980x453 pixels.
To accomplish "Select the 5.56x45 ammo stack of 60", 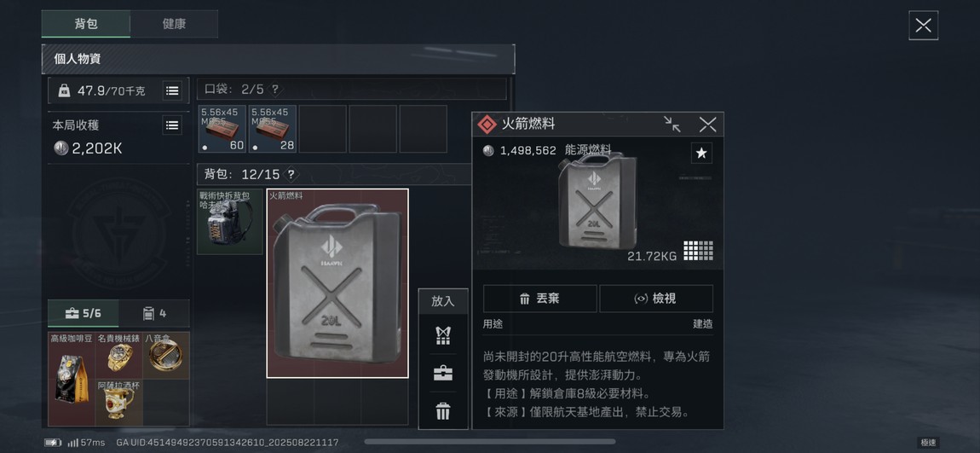I will click(222, 129).
